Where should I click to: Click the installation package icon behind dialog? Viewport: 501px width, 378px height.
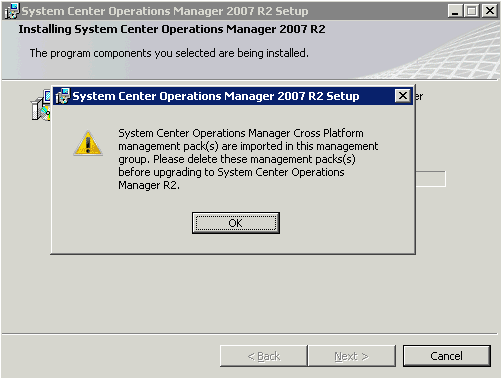pos(41,105)
